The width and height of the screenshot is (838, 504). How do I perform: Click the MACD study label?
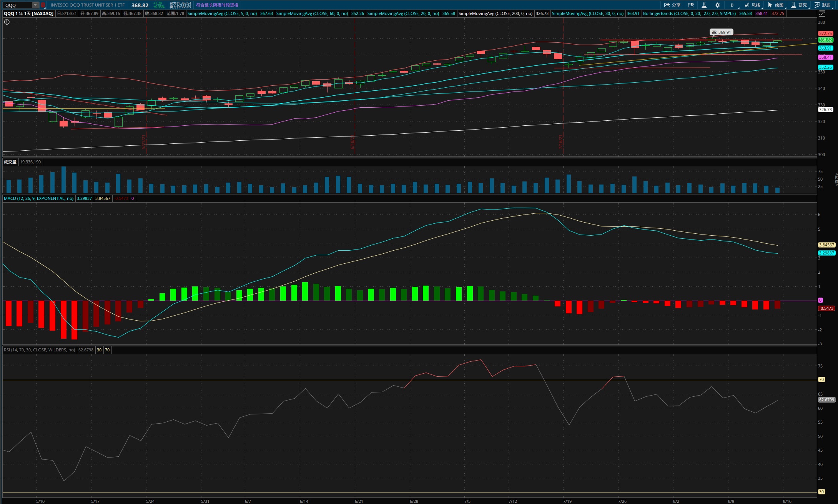38,198
